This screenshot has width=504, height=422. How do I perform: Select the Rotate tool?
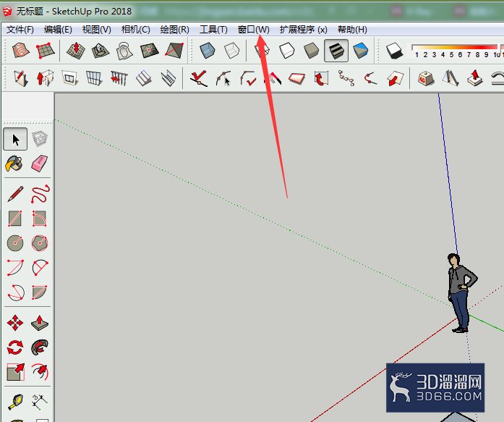15,347
